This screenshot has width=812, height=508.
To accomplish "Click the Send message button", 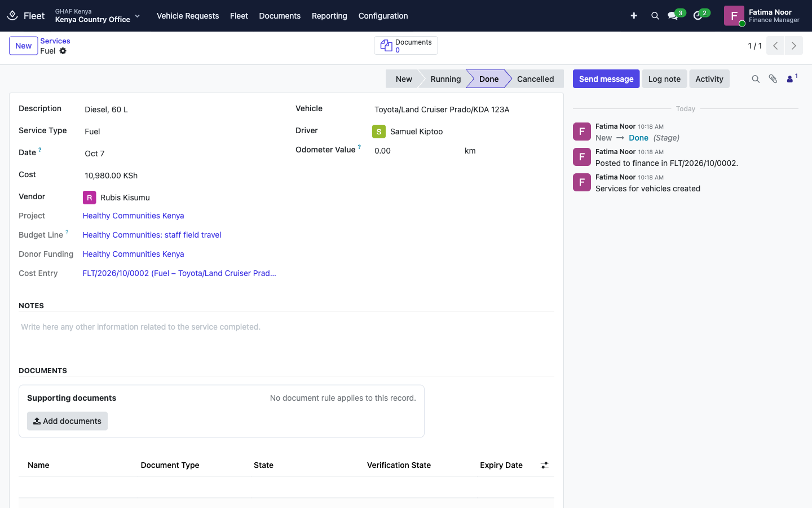I will pyautogui.click(x=606, y=79).
